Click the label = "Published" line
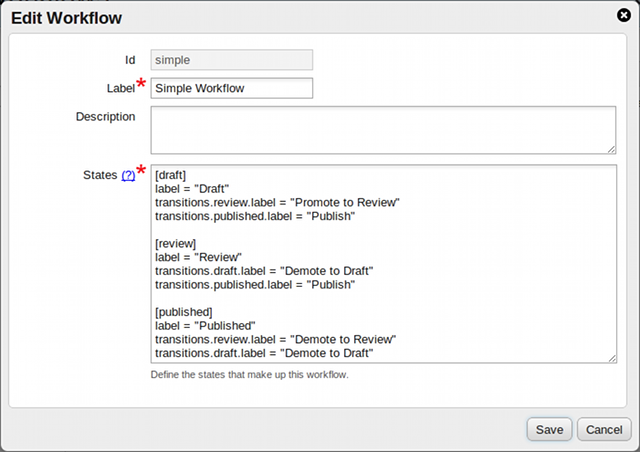 (205, 326)
